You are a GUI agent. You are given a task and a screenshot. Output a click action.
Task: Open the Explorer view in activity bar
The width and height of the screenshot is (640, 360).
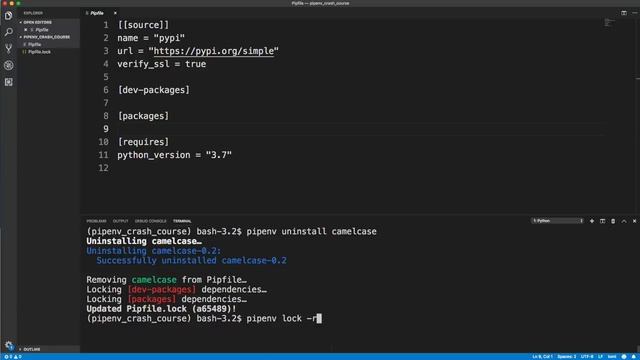tap(9, 16)
